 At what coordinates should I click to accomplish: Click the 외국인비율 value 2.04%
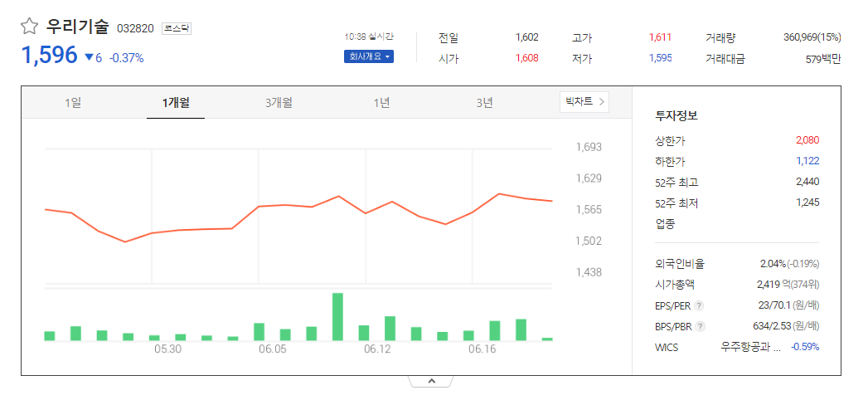773,264
